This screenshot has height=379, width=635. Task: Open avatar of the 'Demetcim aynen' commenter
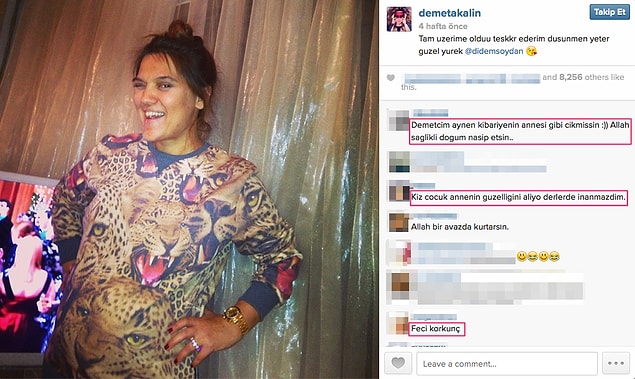398,120
